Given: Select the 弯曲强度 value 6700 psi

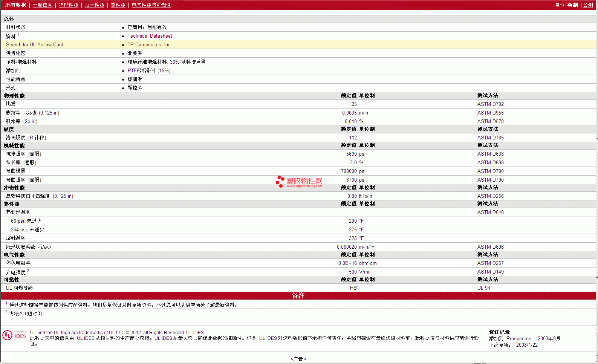Looking at the screenshot, I should pyautogui.click(x=356, y=180).
